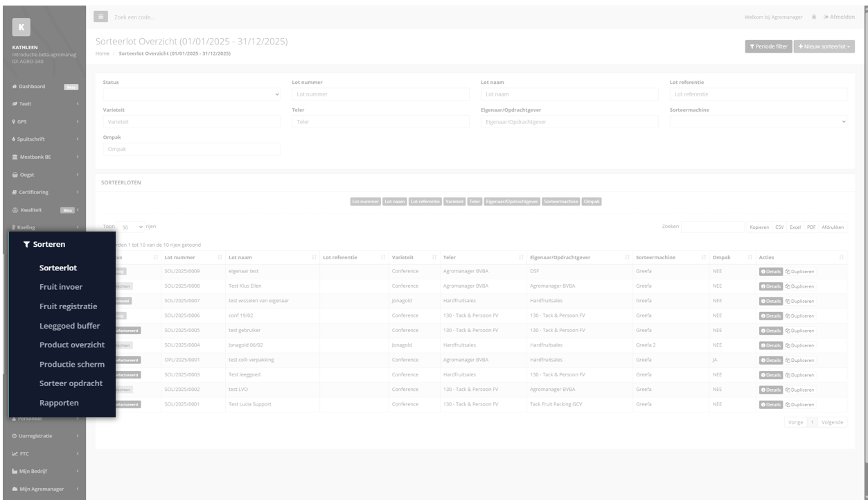Open the Sorteermachine filter dropdown

click(758, 121)
